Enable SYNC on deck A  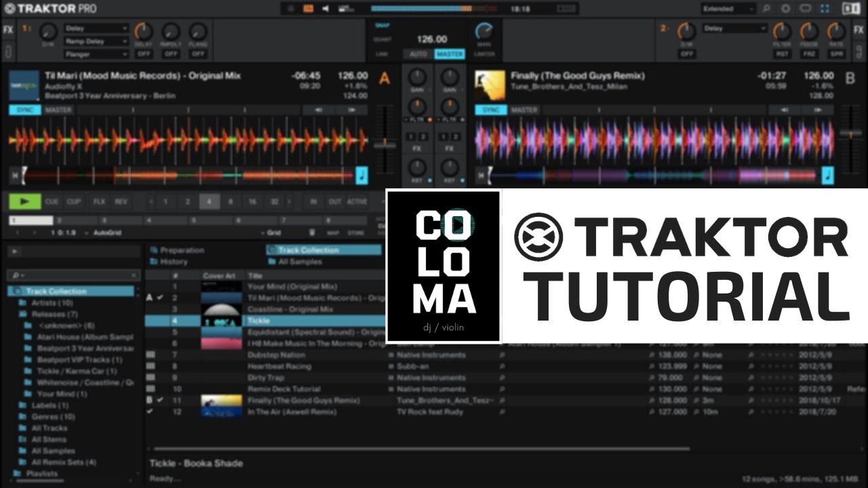[24, 110]
